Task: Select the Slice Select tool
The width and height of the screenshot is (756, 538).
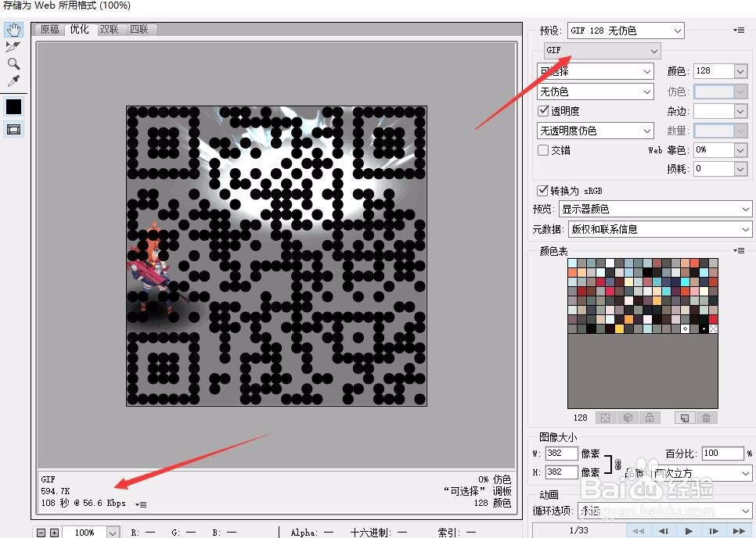Action: coord(13,47)
